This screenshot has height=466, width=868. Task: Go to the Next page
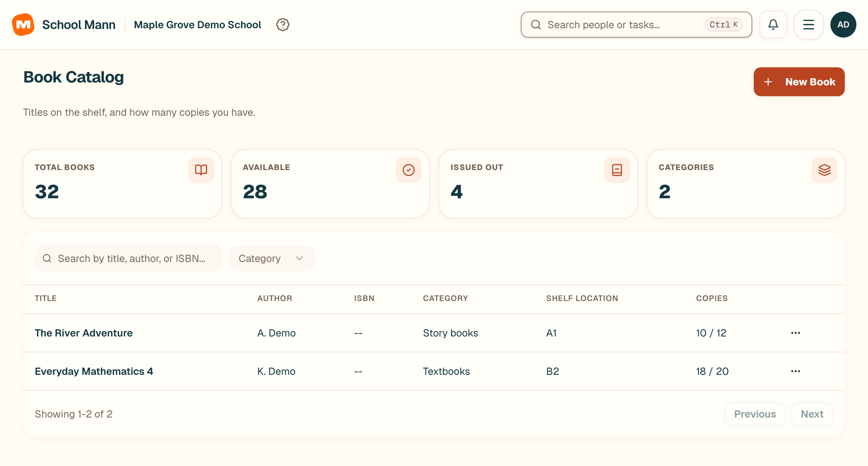pos(812,414)
